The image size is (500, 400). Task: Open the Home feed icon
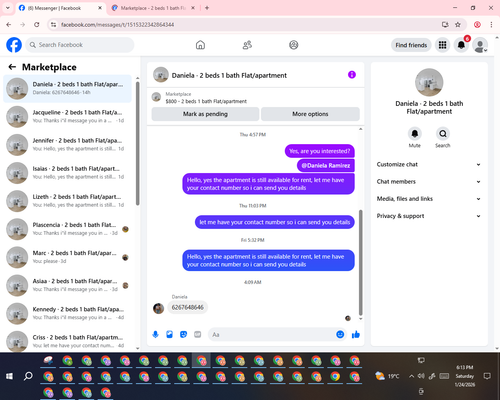tap(200, 45)
